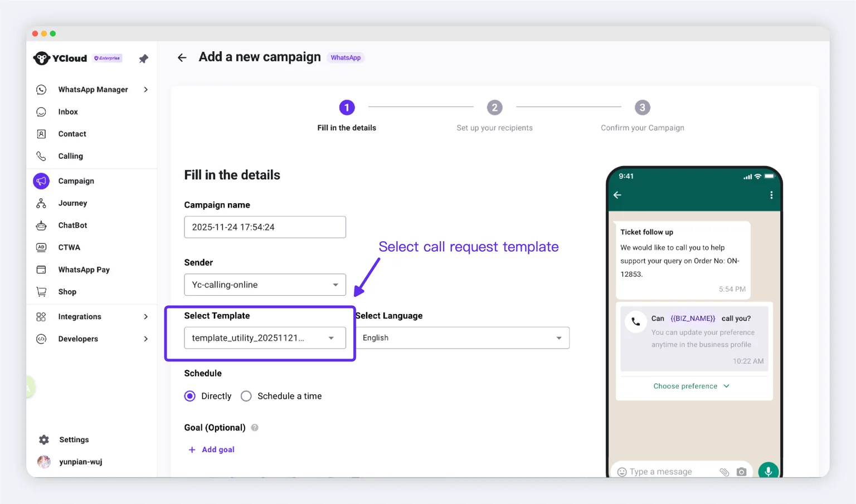Click step 2 Set up your recipients
This screenshot has height=504, width=856.
click(494, 116)
